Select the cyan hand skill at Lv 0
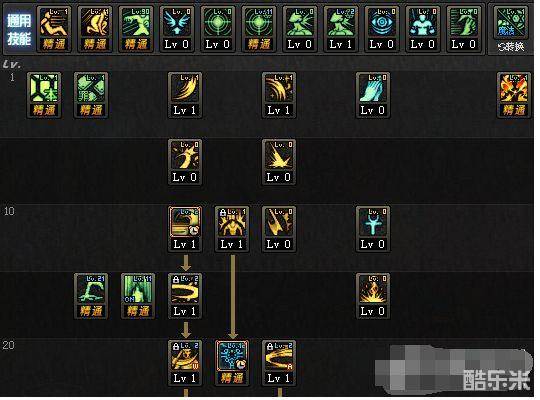Viewport: 540px width, 400px height. 373,95
